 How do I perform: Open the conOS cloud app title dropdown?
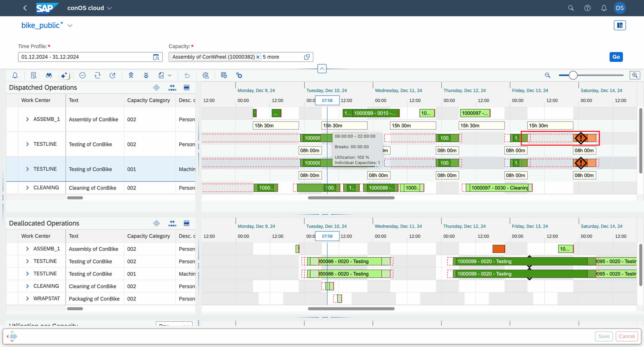(109, 8)
